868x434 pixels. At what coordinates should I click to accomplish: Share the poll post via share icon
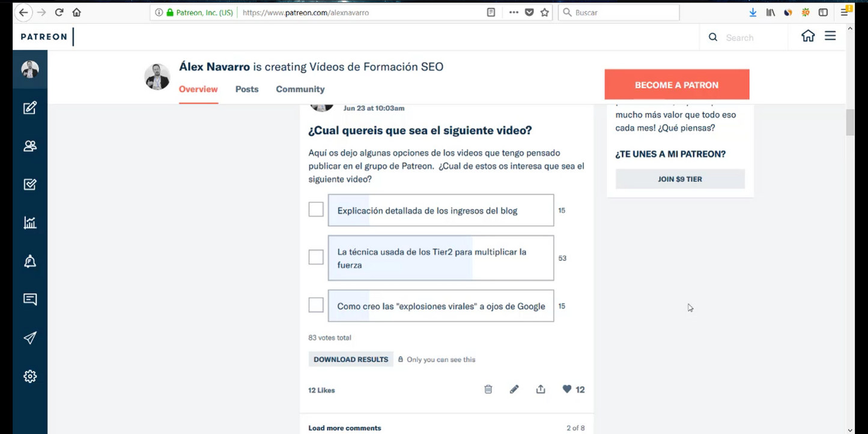pos(540,389)
